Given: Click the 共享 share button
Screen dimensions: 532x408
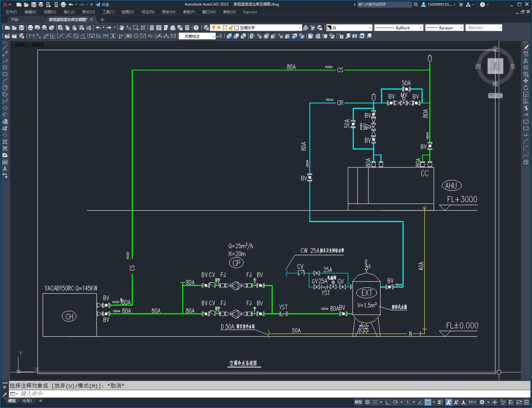Looking at the screenshot, I should pos(103,5).
